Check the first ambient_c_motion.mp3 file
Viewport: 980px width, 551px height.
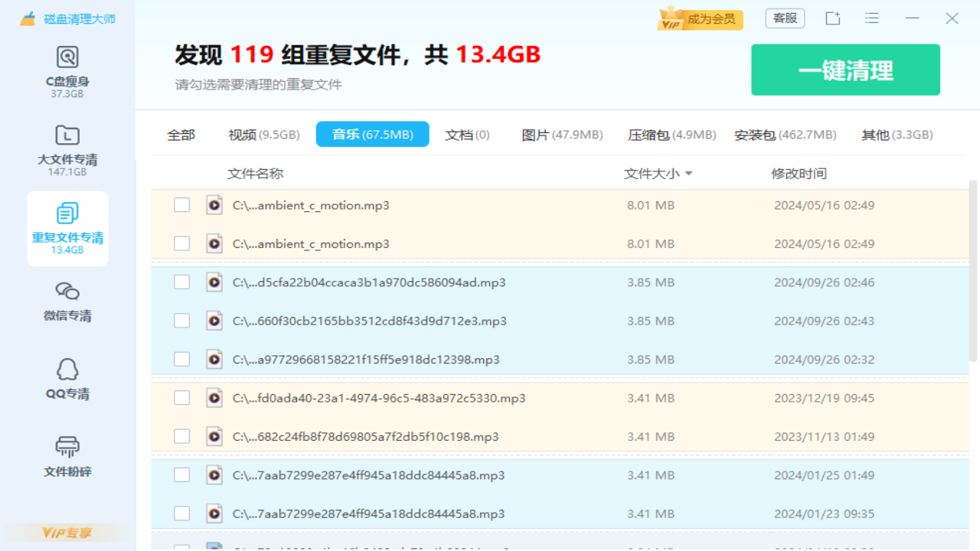click(181, 205)
